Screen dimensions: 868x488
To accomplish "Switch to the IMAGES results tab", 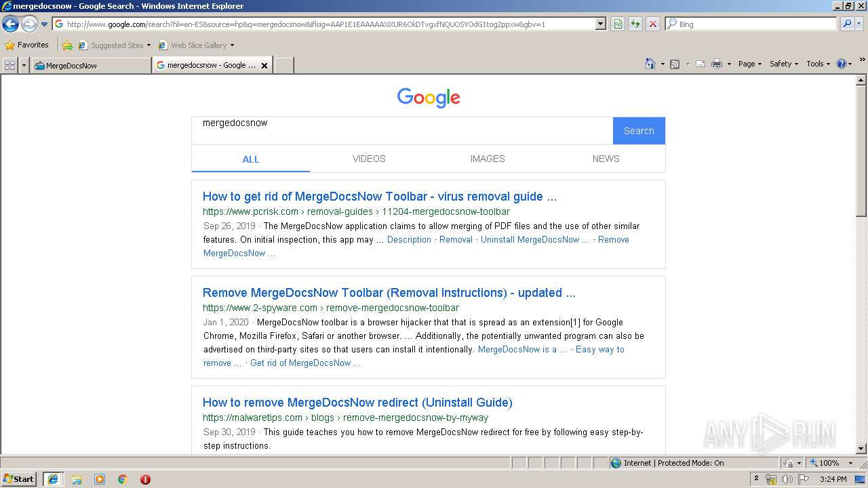I will click(x=488, y=159).
